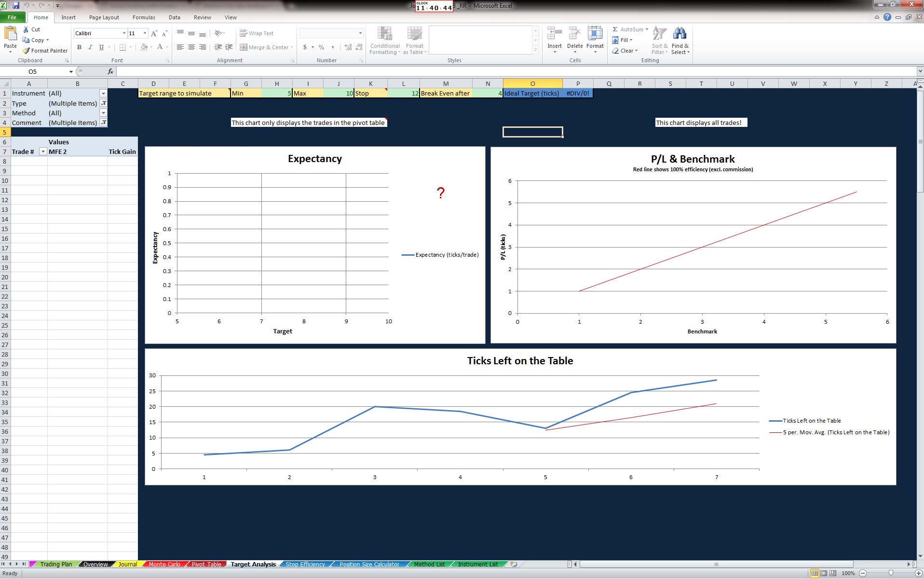Click the Zoom Out minus button

[x=863, y=573]
